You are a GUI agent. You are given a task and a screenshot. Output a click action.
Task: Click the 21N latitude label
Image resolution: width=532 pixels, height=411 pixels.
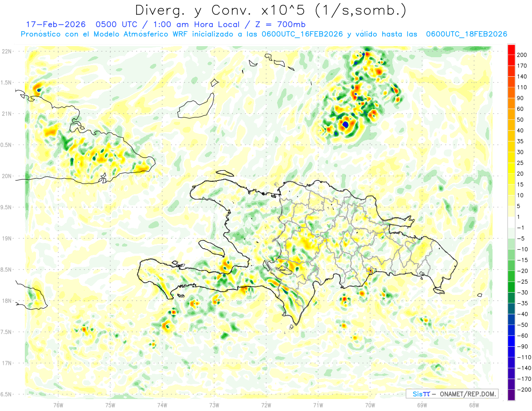tap(7, 114)
